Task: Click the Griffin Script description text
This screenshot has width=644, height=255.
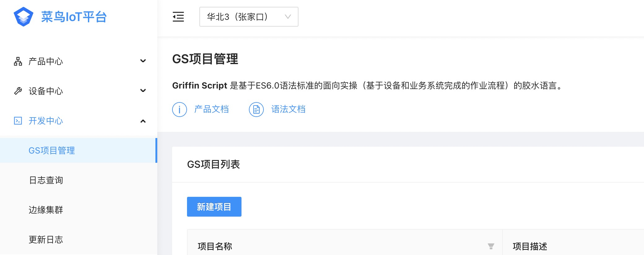Action: (368, 85)
